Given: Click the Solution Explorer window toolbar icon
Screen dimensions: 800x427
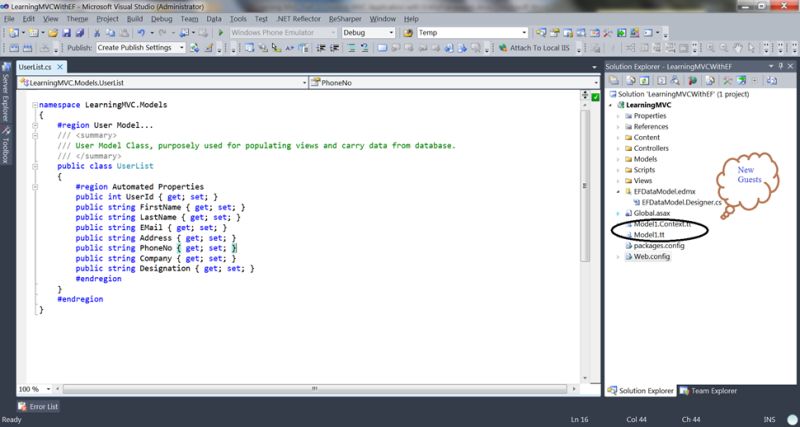Looking at the screenshot, I should (x=540, y=33).
